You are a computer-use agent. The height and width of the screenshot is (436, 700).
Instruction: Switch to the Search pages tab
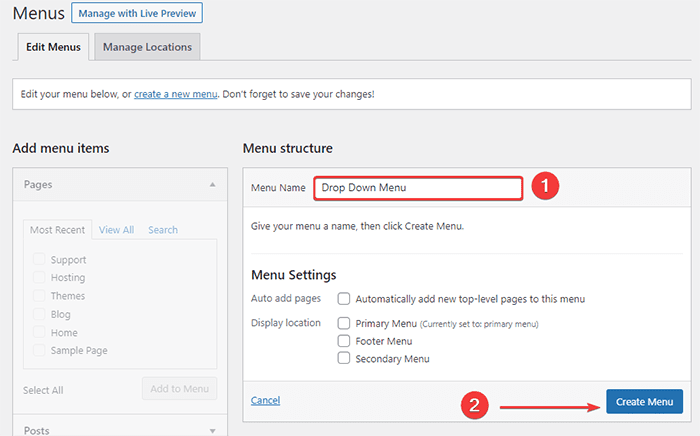163,230
